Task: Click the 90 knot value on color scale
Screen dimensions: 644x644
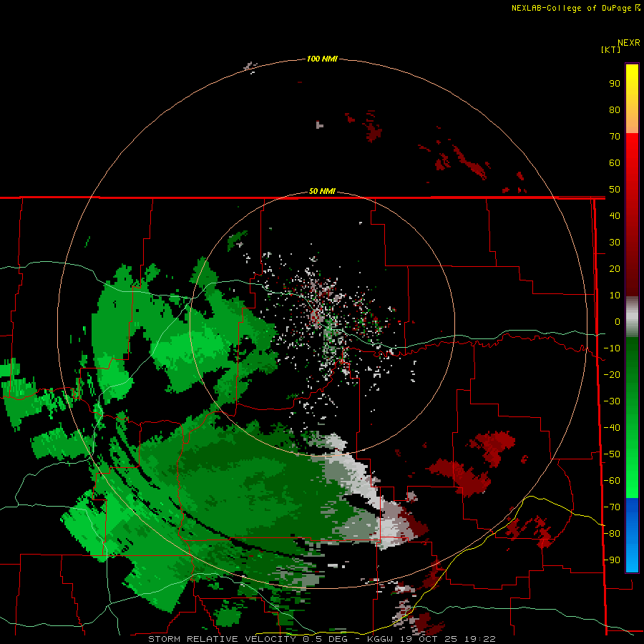Action: click(x=615, y=84)
